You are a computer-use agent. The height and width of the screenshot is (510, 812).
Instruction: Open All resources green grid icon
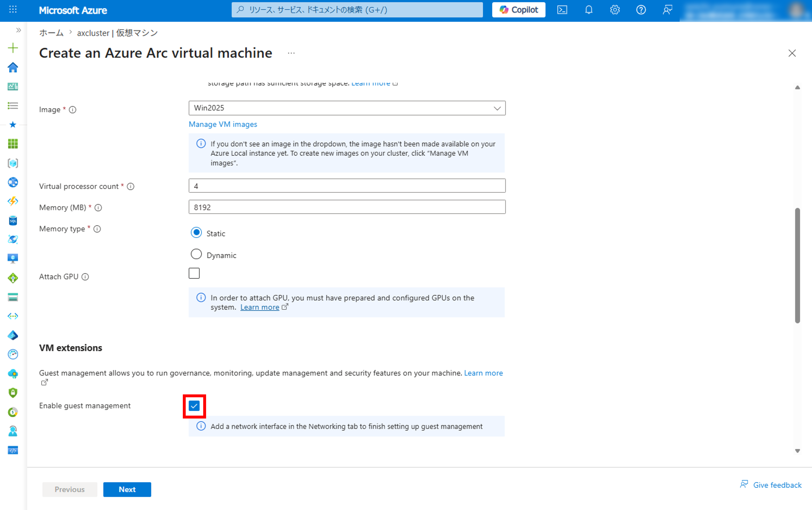coord(13,144)
